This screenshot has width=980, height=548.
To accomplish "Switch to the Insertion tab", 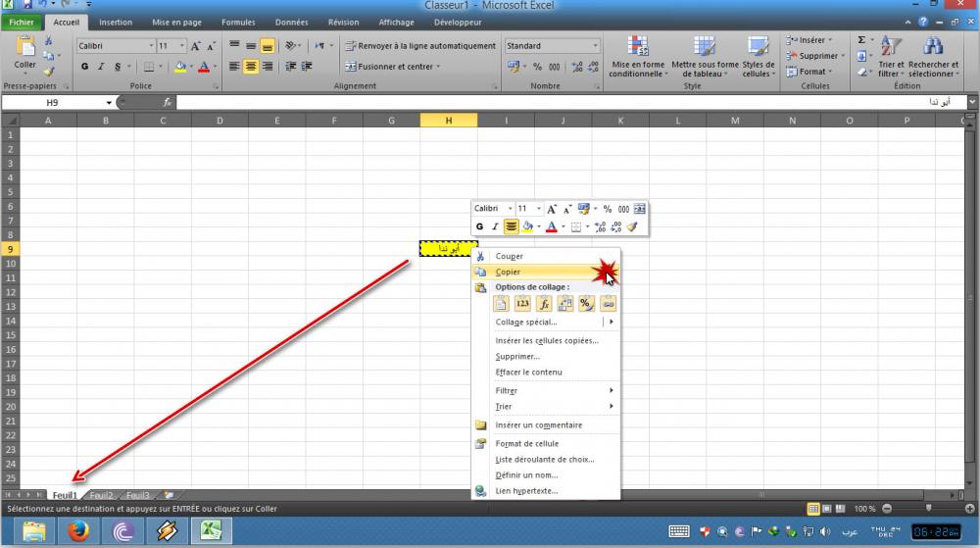I will click(116, 23).
